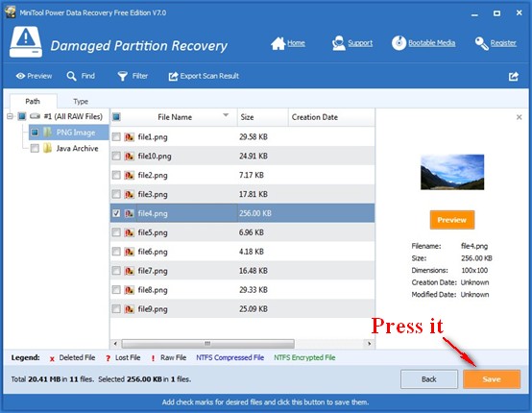Select the file8.png row name
This screenshot has width=532, height=413.
click(x=153, y=290)
